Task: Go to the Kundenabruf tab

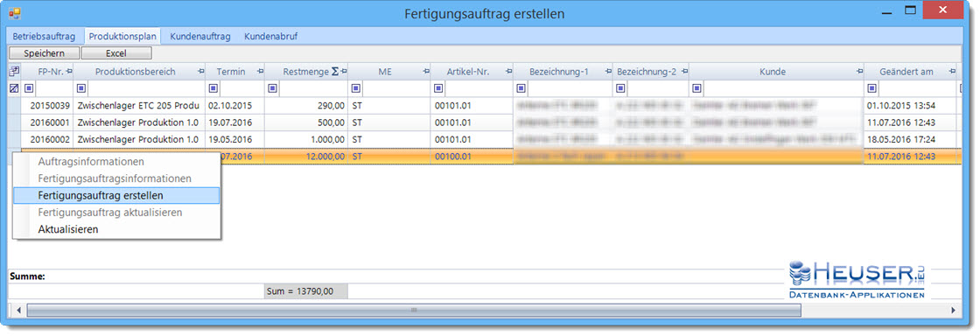Action: pos(270,36)
